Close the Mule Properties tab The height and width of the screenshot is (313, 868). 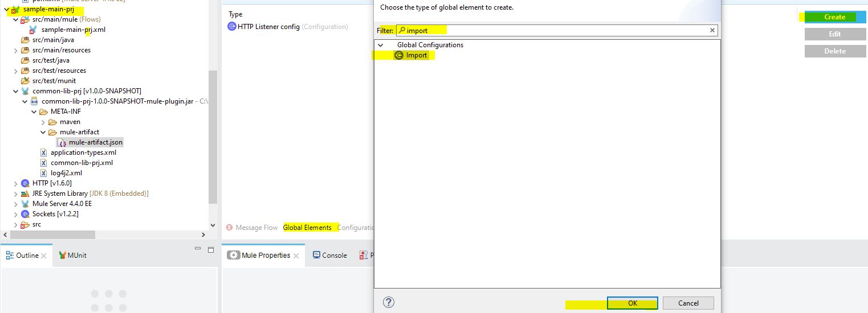point(296,256)
